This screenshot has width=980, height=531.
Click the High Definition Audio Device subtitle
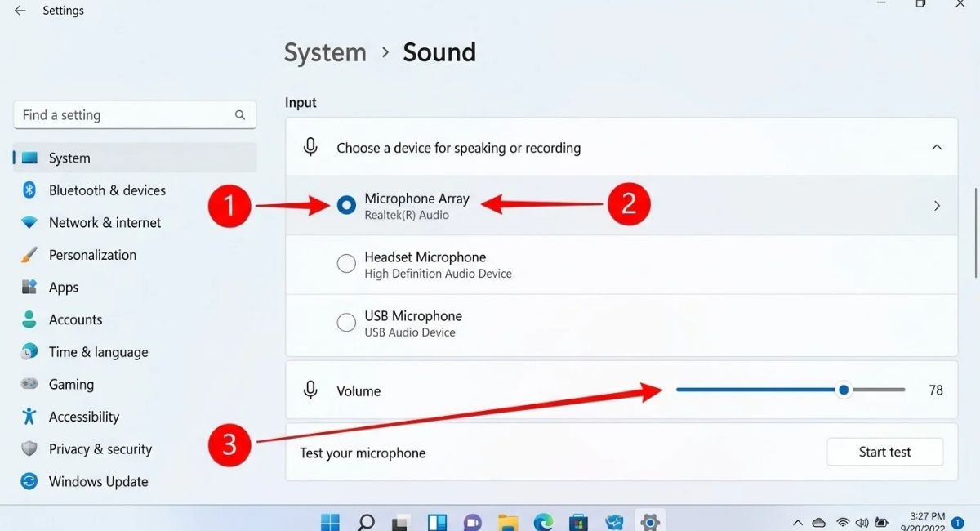coord(439,274)
